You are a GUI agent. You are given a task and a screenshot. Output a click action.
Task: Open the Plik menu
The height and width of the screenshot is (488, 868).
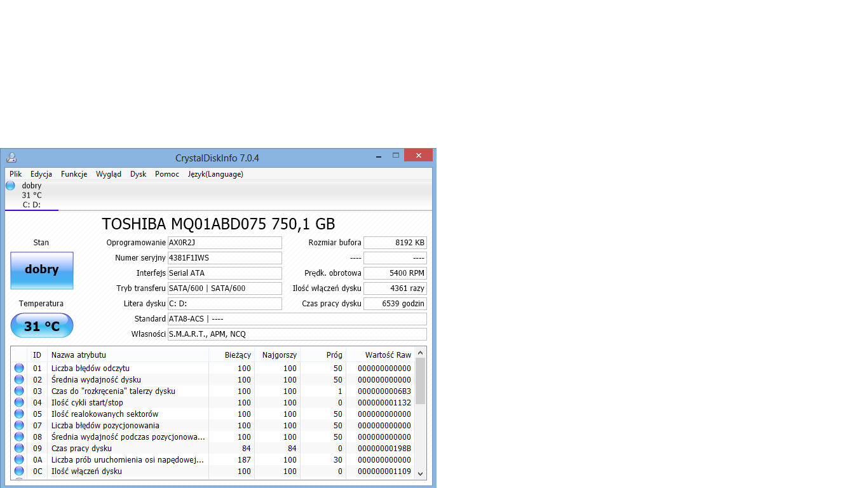(x=16, y=174)
